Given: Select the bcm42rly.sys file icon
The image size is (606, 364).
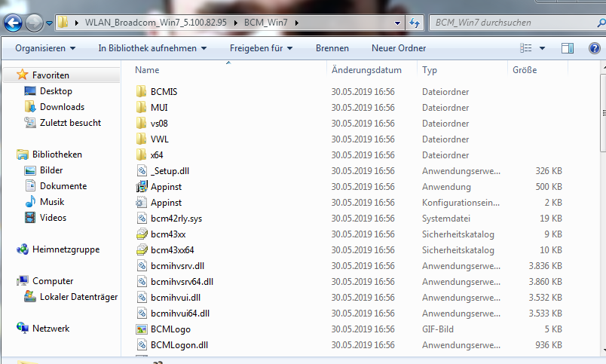Looking at the screenshot, I should pos(142,219).
